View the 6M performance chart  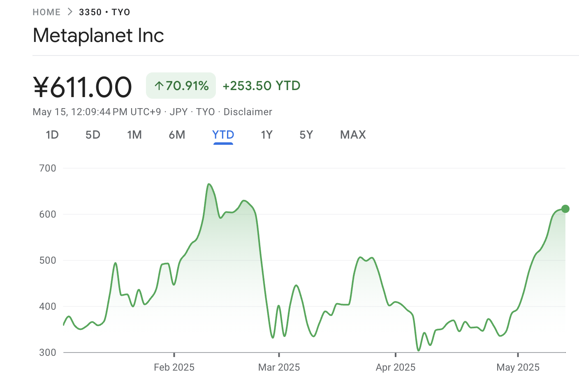coord(177,135)
